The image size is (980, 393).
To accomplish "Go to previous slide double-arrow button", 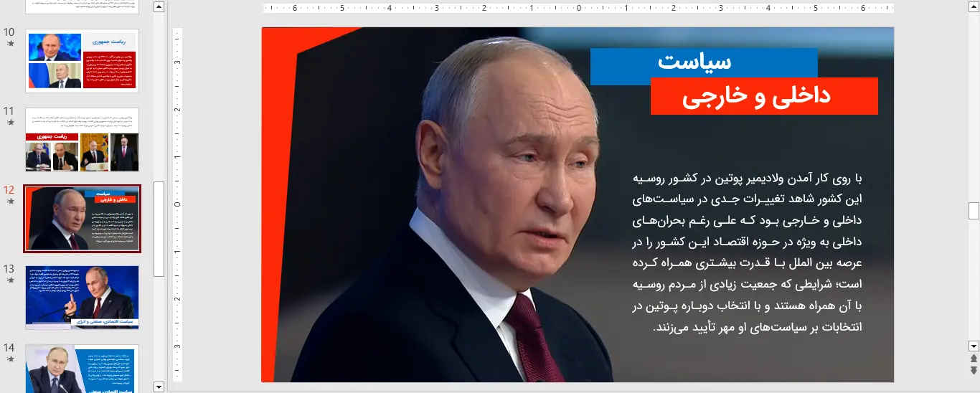I will point(974,359).
